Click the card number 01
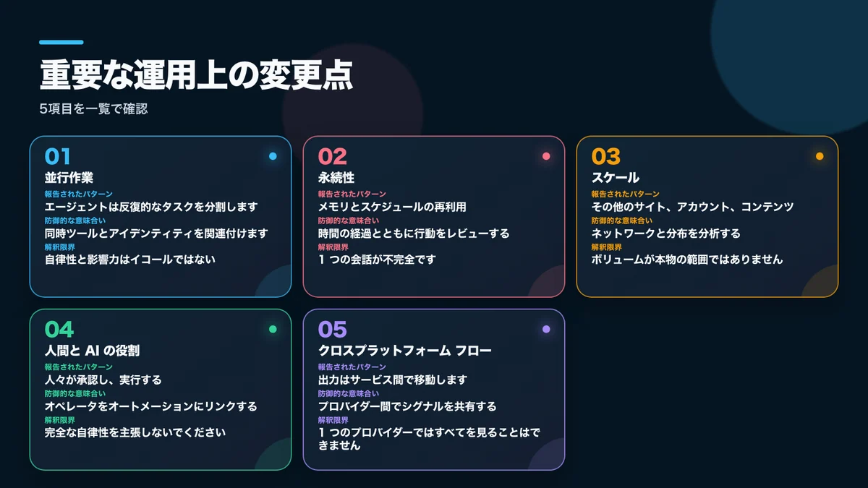The height and width of the screenshot is (488, 868). coord(58,156)
